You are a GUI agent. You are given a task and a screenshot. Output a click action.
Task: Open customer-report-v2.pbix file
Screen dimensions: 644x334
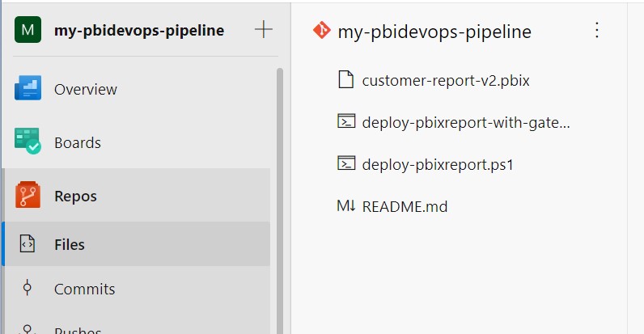pos(446,80)
